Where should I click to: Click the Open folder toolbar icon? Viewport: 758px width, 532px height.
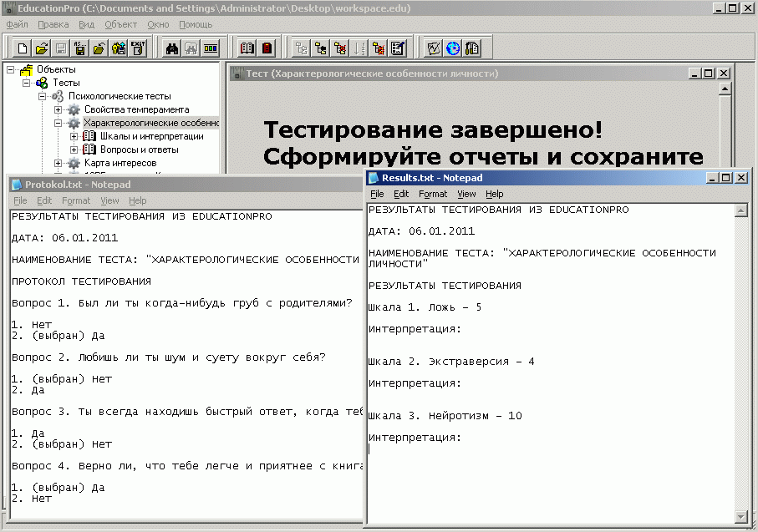pyautogui.click(x=41, y=48)
